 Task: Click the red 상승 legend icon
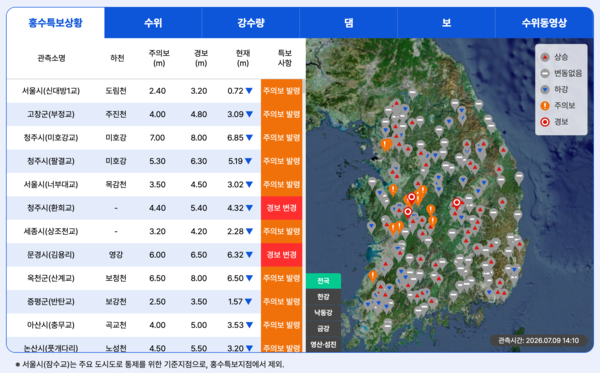point(545,57)
